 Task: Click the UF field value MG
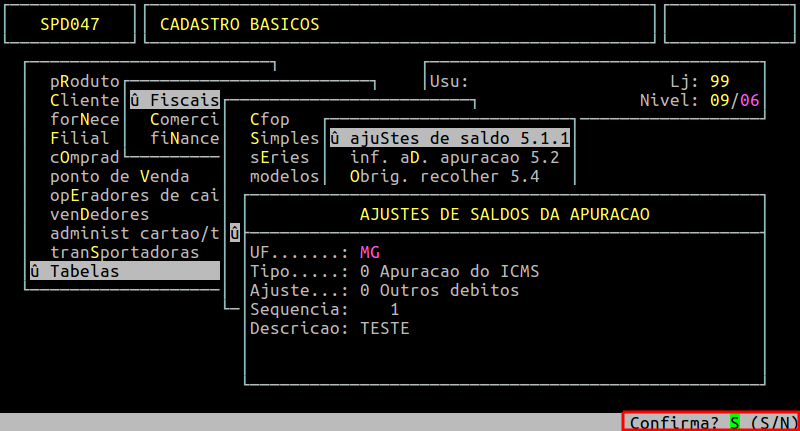(x=370, y=252)
